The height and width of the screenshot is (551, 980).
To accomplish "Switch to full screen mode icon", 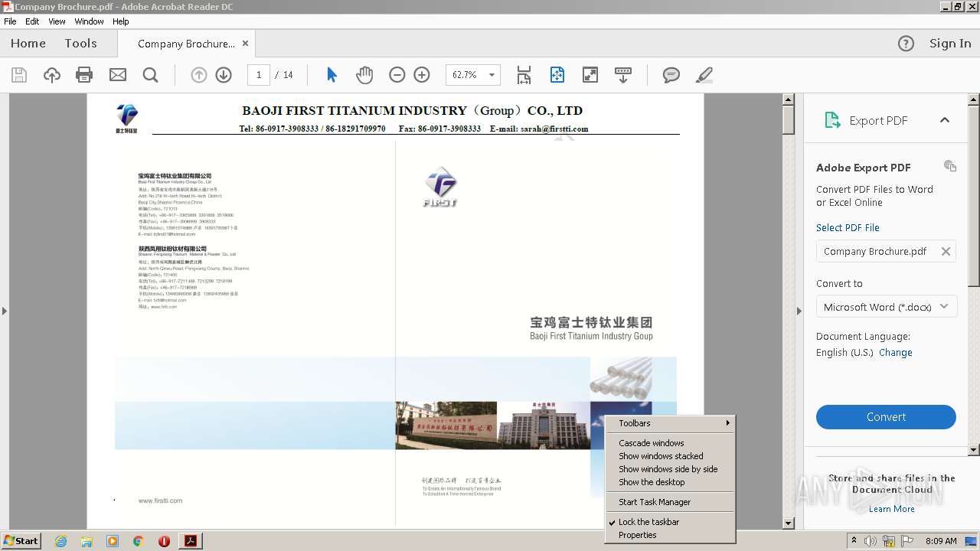I will pyautogui.click(x=590, y=75).
